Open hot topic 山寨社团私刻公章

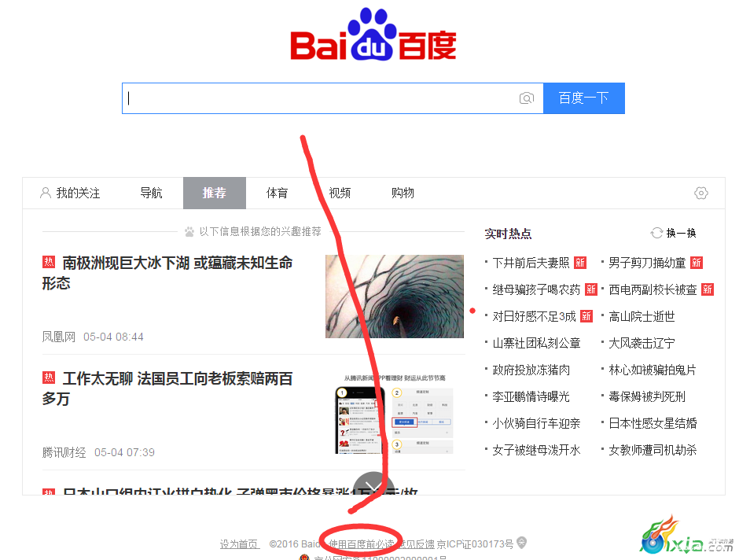click(x=536, y=343)
